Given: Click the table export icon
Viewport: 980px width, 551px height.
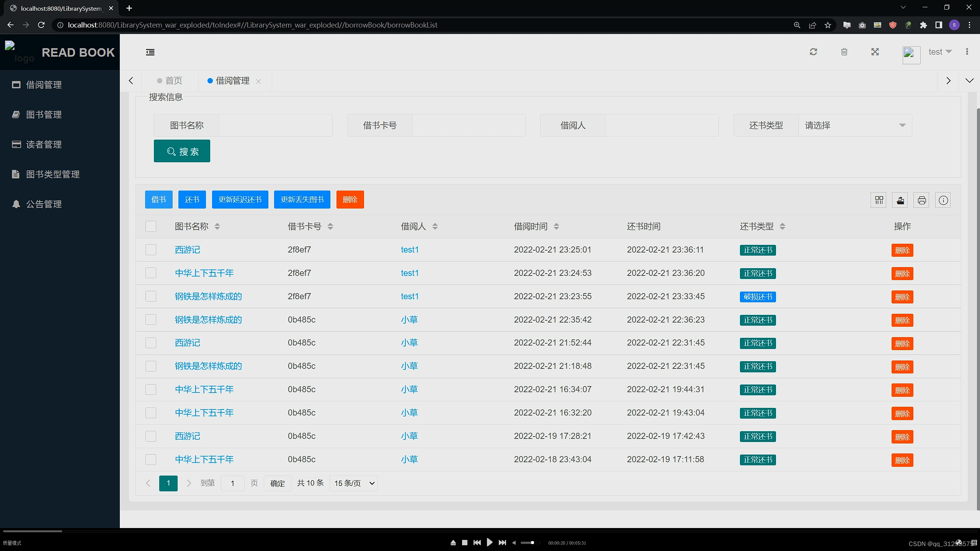Looking at the screenshot, I should 900,200.
